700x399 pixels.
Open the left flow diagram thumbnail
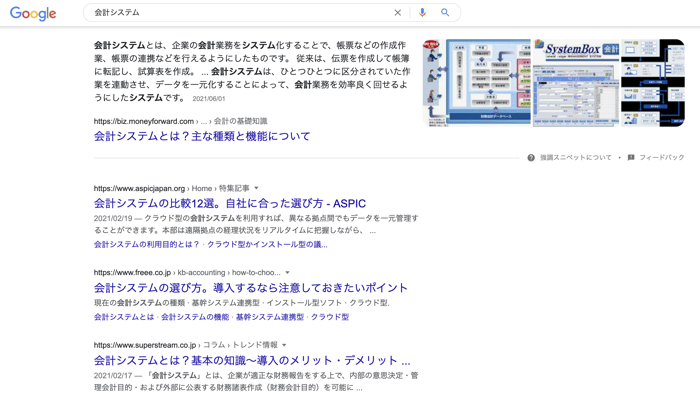(x=477, y=83)
